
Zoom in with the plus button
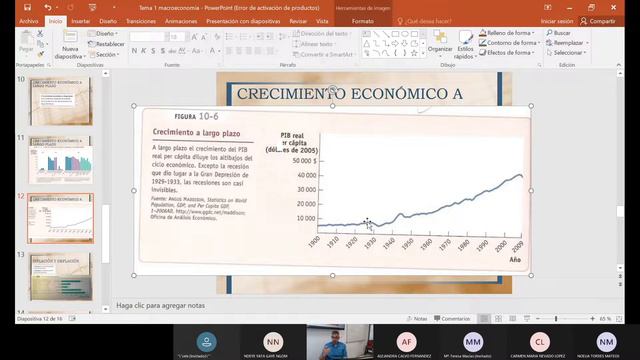pos(592,318)
